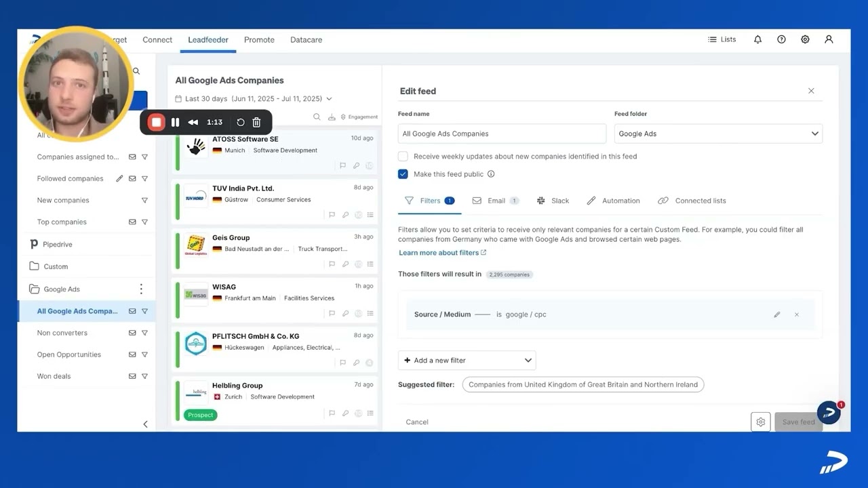Open the Last 30 days date range dropdown
The height and width of the screenshot is (488, 868).
[x=254, y=99]
